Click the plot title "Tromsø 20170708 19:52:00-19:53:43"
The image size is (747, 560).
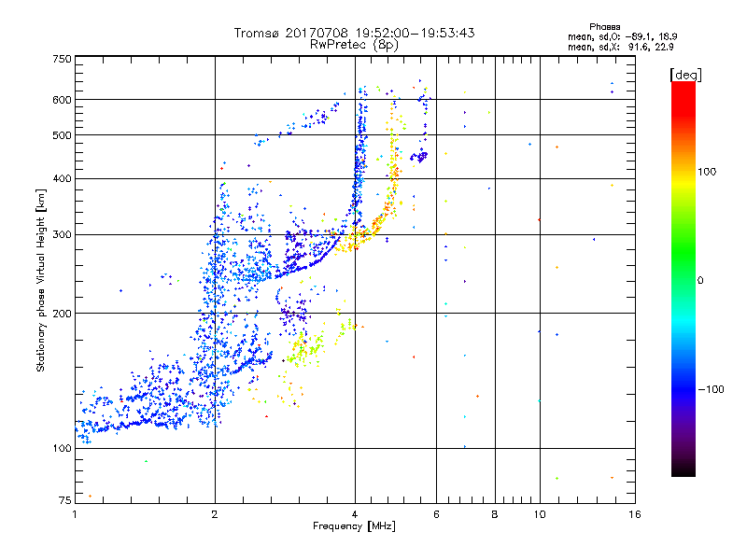point(354,33)
